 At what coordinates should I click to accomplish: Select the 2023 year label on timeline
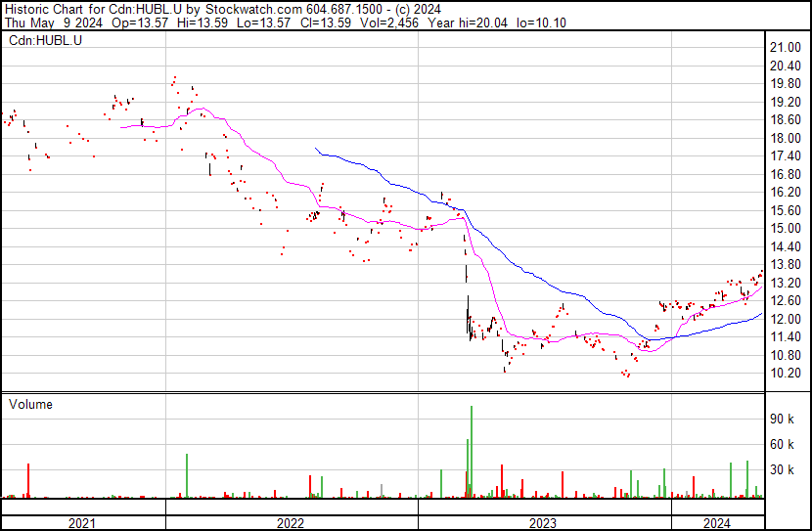(543, 523)
